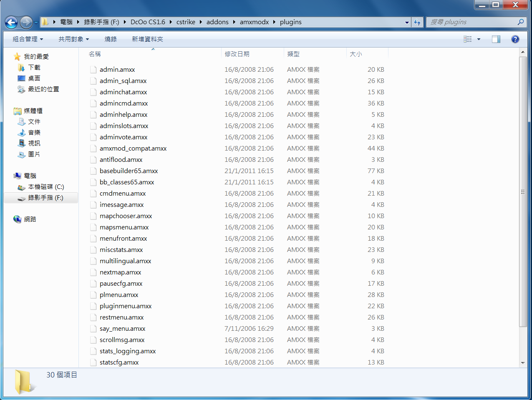Viewport: 532px width, 400px height.
Task: Click DcOo CS1.6 breadcrumb segment
Action: click(x=148, y=22)
